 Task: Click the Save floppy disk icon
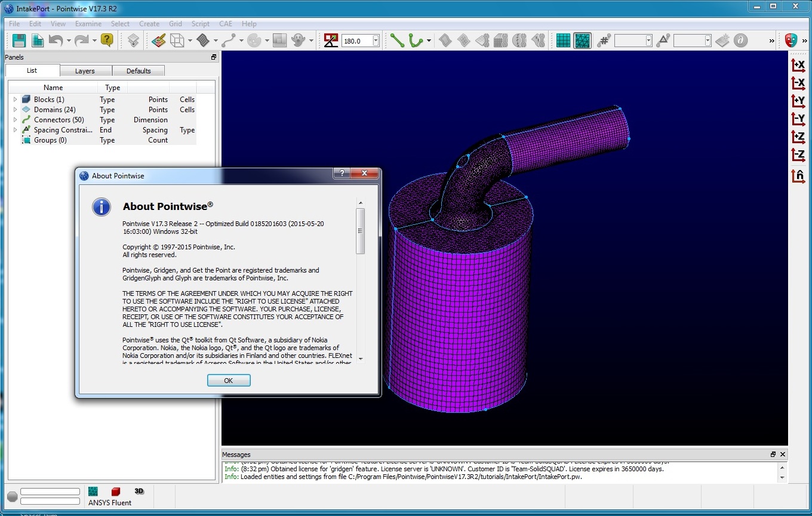pyautogui.click(x=19, y=41)
